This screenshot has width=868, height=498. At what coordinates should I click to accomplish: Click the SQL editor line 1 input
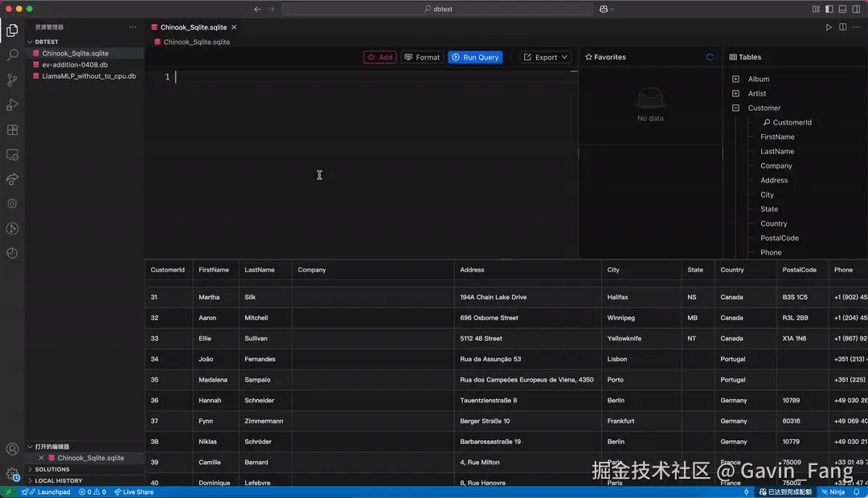[376, 77]
